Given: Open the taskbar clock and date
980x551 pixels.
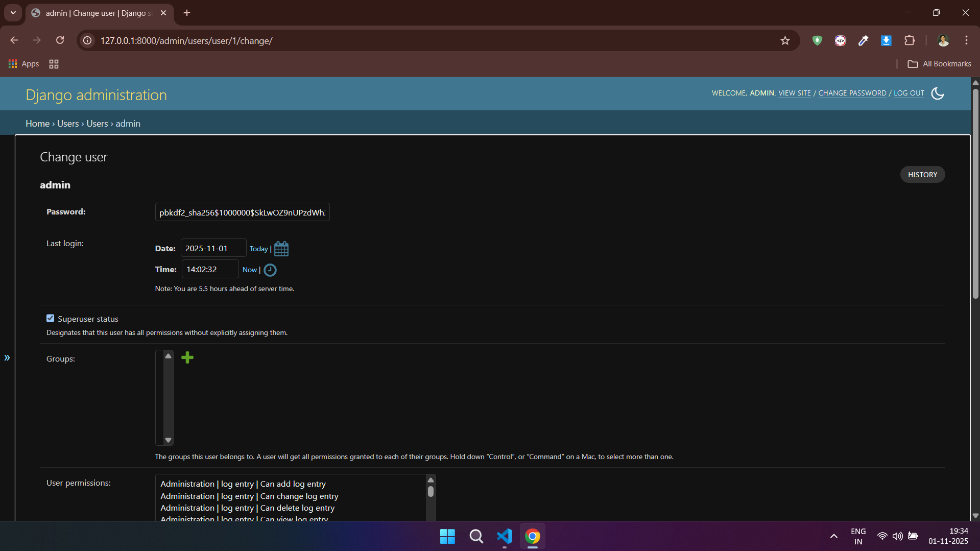Looking at the screenshot, I should [x=948, y=536].
